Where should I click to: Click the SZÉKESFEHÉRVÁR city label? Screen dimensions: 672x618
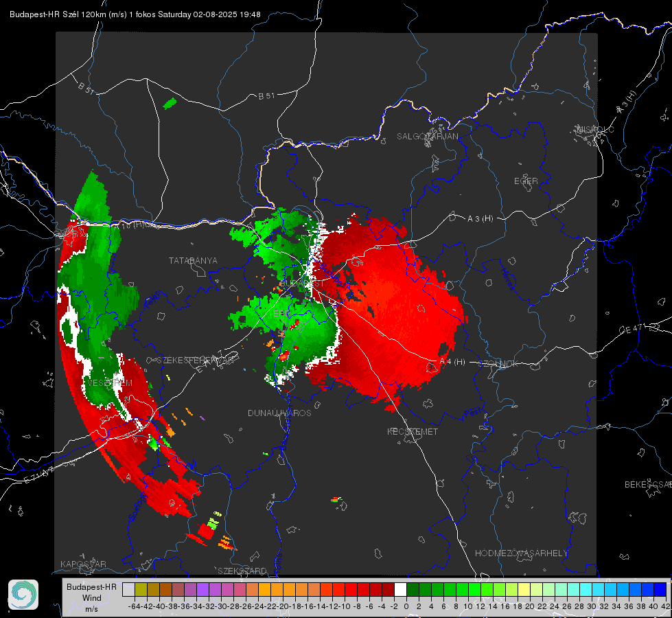[195, 360]
